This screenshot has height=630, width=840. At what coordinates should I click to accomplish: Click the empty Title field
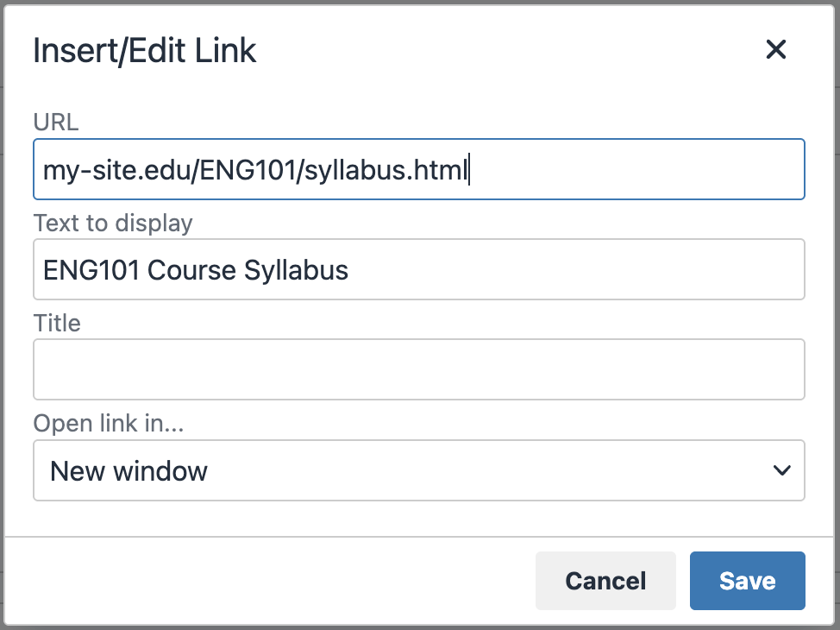pyautogui.click(x=418, y=369)
